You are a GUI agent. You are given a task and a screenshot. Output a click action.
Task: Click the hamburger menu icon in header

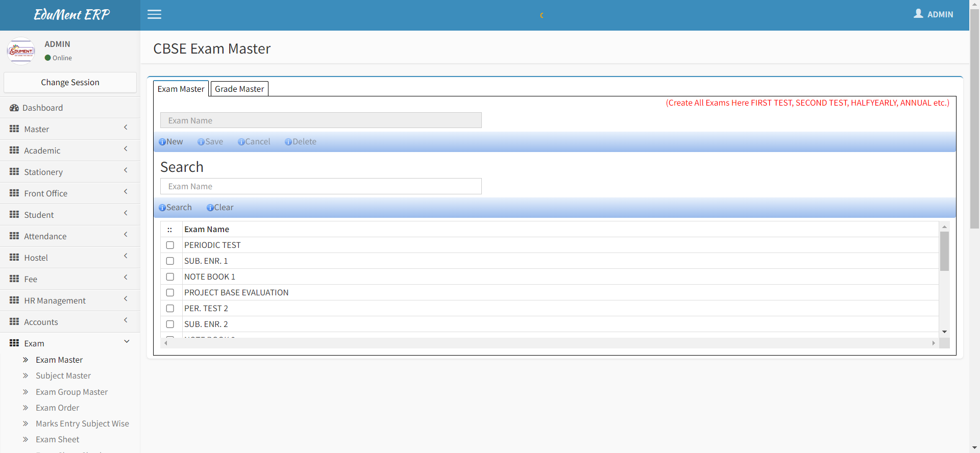tap(154, 14)
